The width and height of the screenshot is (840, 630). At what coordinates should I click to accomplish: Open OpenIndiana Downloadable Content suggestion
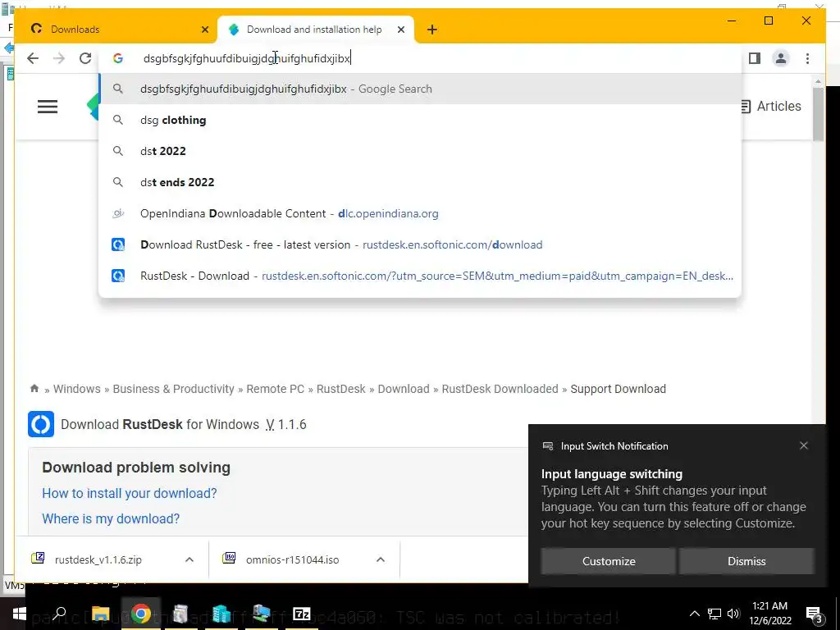[421, 213]
